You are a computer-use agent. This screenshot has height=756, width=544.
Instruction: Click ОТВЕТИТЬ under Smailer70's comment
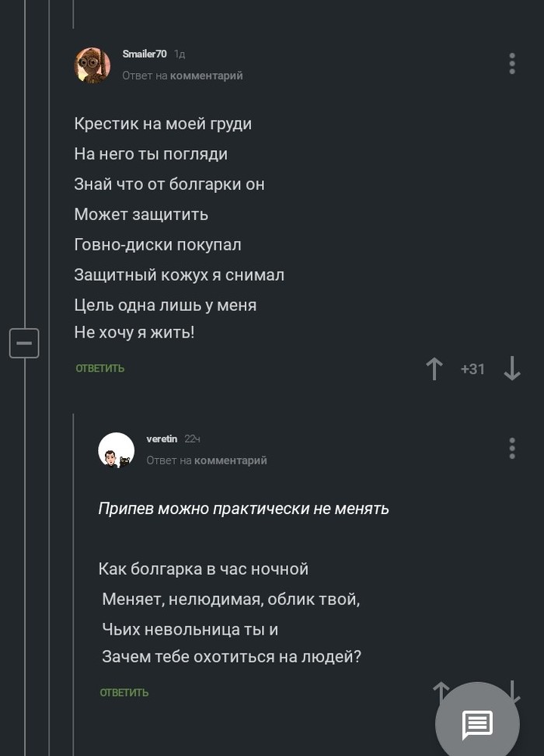pos(100,369)
